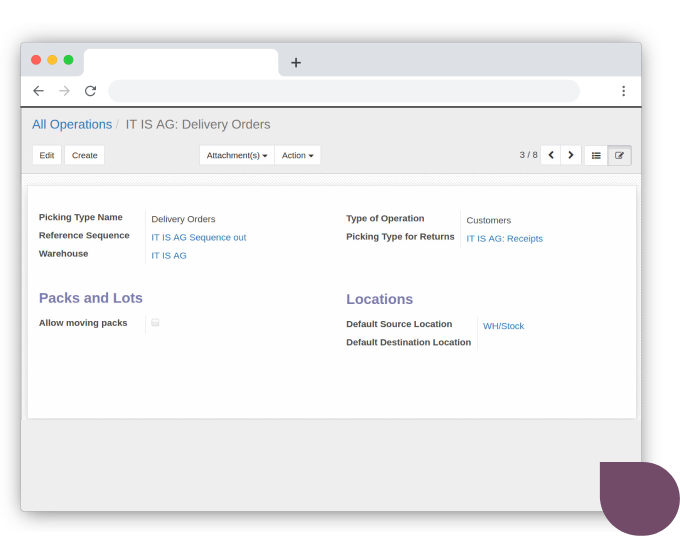The width and height of the screenshot is (680, 553).
Task: Open the Action dropdown menu
Action: (x=297, y=155)
